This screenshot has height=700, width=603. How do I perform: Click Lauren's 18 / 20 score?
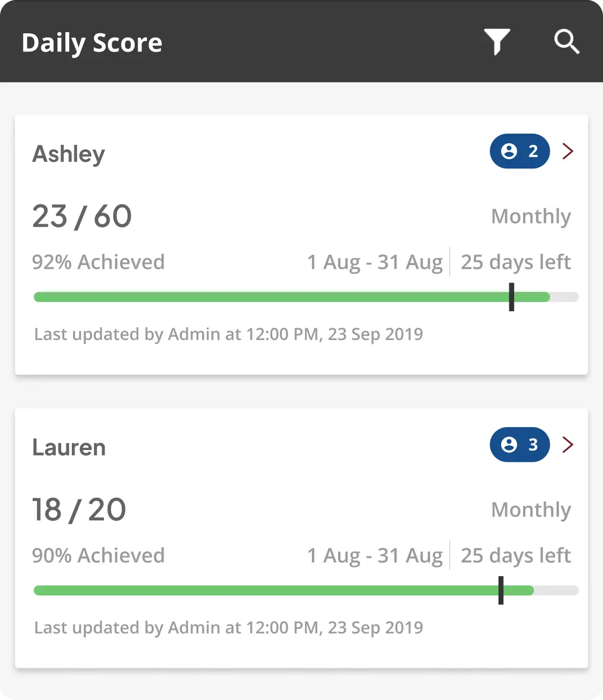tap(79, 510)
